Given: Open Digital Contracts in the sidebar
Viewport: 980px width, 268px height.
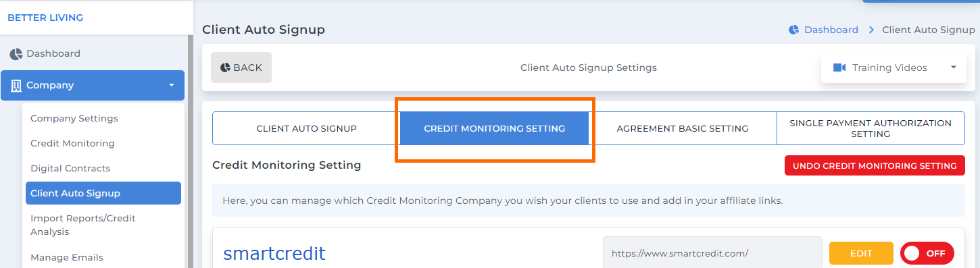Looking at the screenshot, I should click(x=70, y=168).
